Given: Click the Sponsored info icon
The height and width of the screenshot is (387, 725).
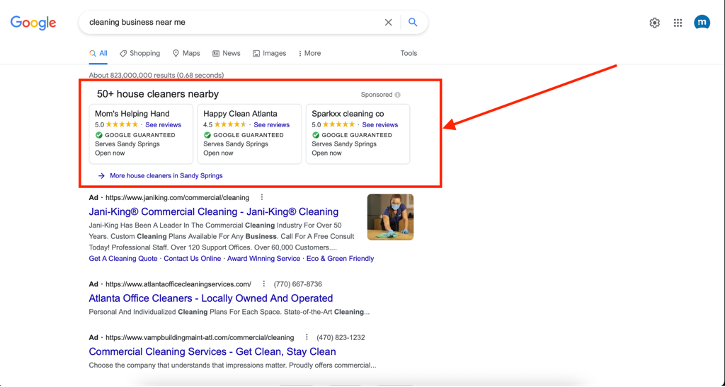Looking at the screenshot, I should [398, 95].
